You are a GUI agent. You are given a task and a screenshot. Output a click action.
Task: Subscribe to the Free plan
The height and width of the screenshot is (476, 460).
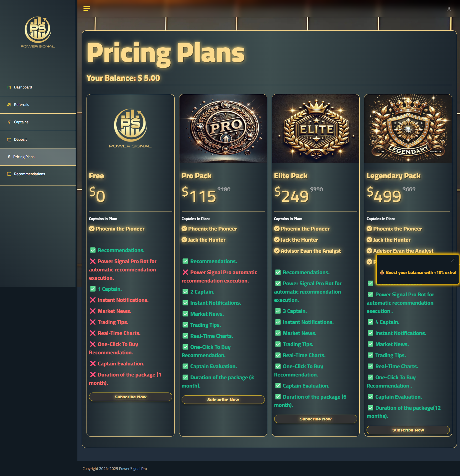pos(130,397)
